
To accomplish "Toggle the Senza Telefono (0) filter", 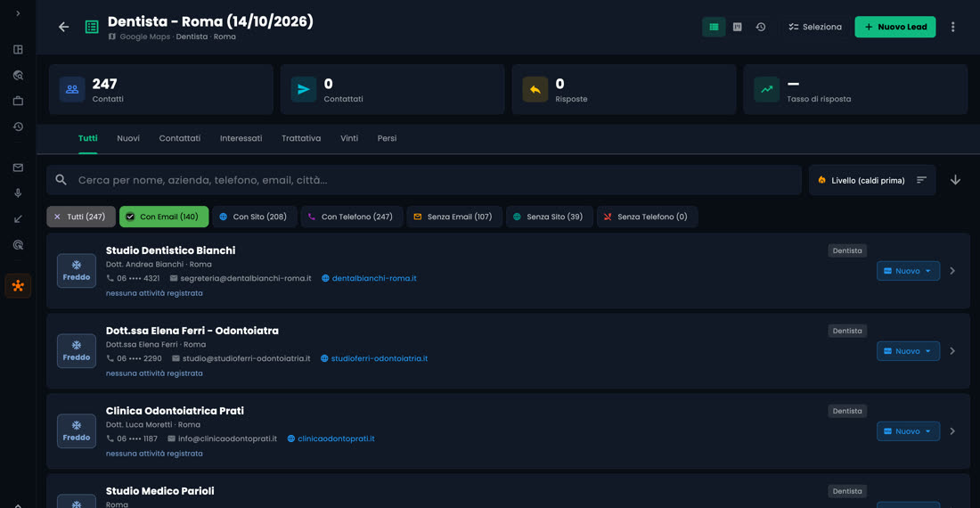I will point(647,217).
